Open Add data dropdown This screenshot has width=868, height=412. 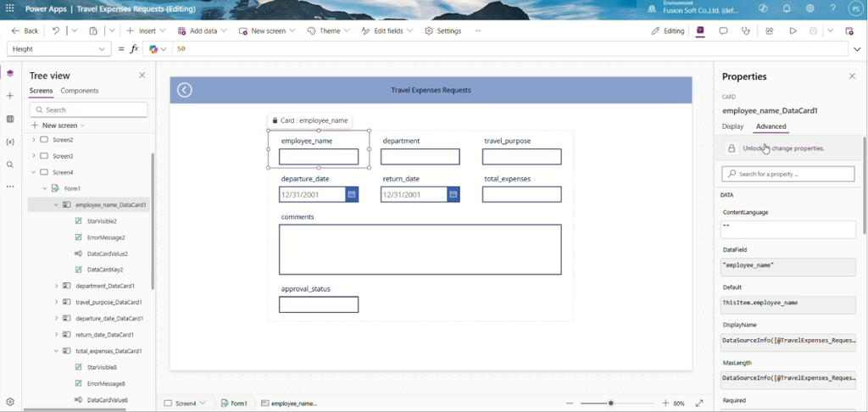point(202,31)
